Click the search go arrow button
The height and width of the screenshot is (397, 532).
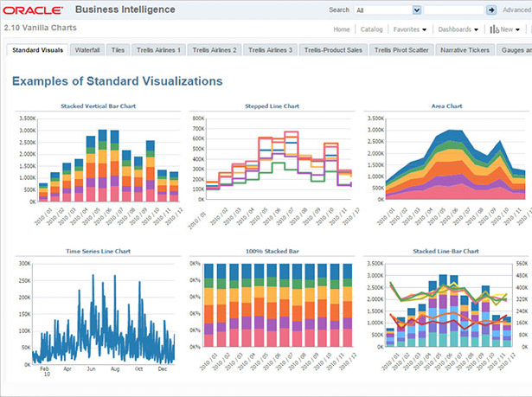point(491,10)
